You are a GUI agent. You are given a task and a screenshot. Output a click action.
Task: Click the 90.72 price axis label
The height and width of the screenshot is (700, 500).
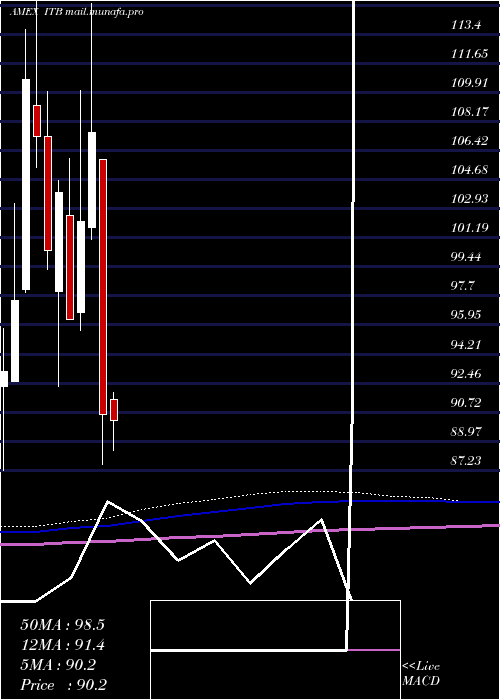pyautogui.click(x=466, y=403)
